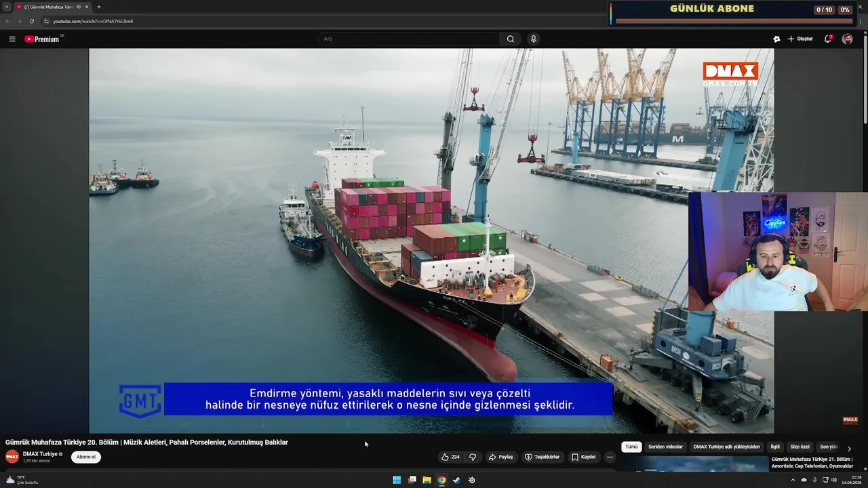868x488 pixels.
Task: Click the video title Gümrük Muhafaza Türkiye 20. Bölüm
Action: [x=146, y=442]
